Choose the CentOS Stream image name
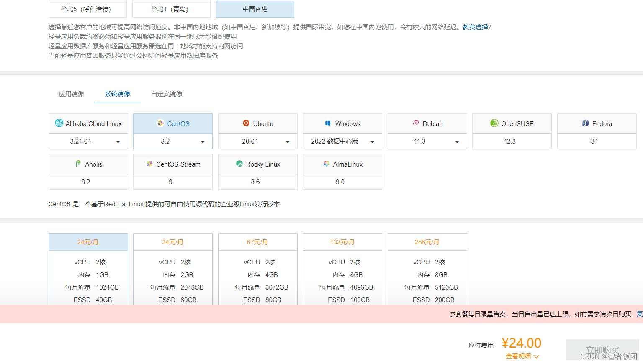This screenshot has height=364, width=643. [178, 164]
